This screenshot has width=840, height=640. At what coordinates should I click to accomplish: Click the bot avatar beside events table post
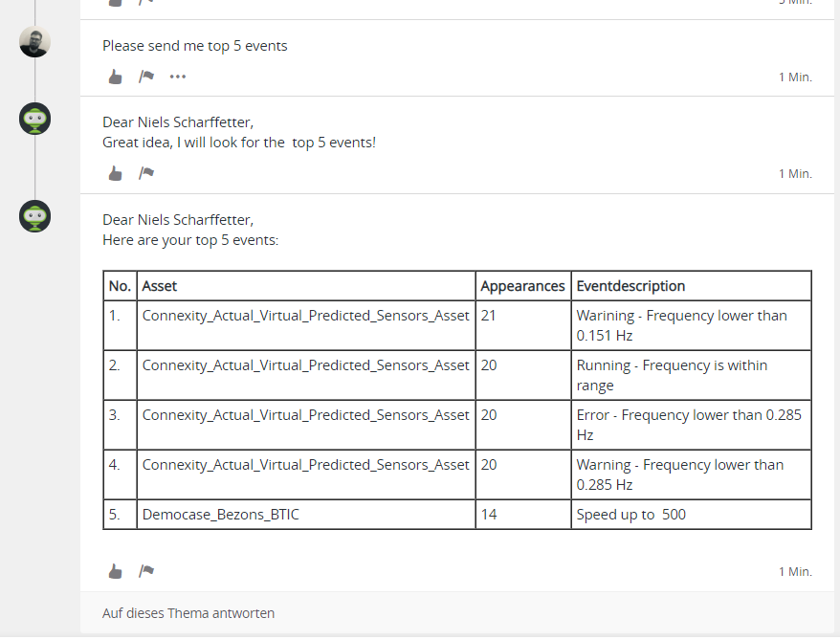[x=34, y=216]
